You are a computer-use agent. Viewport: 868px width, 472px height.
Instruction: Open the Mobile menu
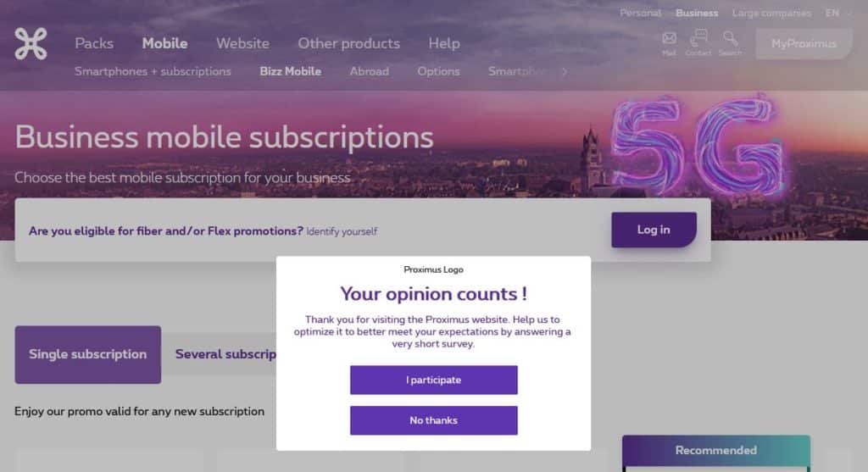[x=164, y=43]
